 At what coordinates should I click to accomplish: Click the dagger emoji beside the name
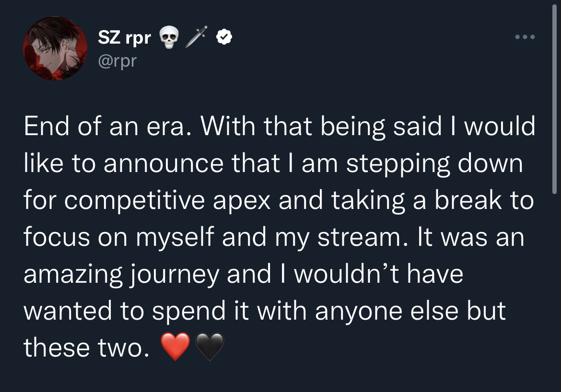[196, 37]
